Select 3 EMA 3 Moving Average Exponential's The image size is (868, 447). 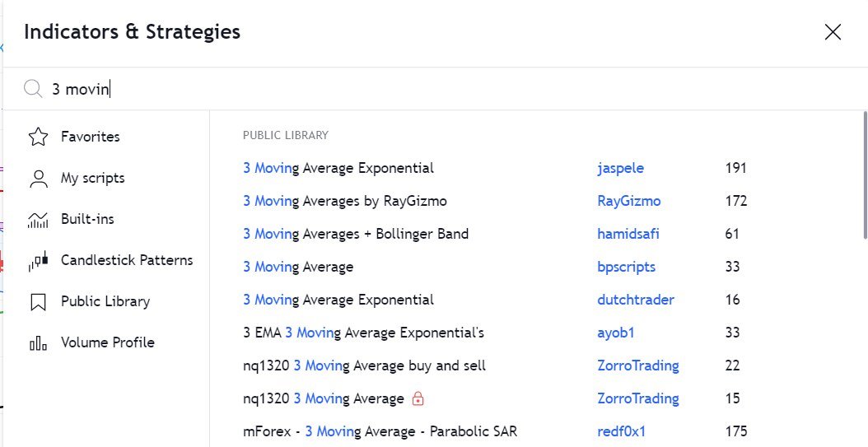(x=364, y=333)
